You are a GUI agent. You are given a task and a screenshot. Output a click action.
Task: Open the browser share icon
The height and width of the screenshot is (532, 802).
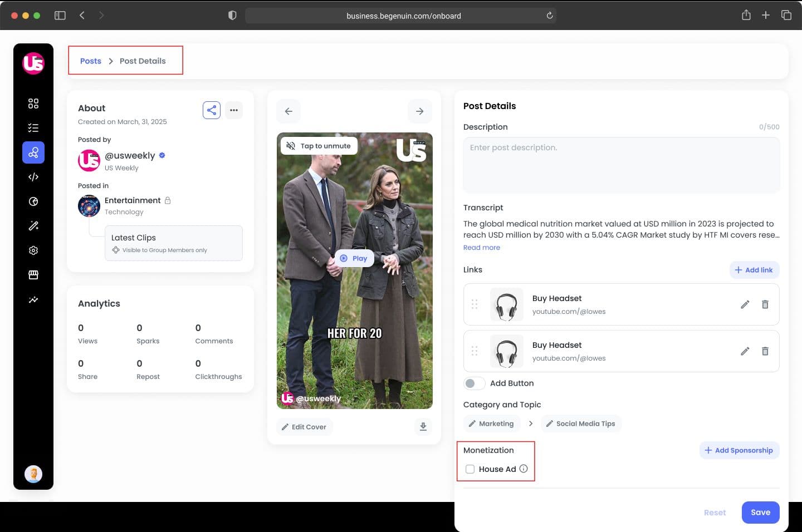[x=746, y=15]
